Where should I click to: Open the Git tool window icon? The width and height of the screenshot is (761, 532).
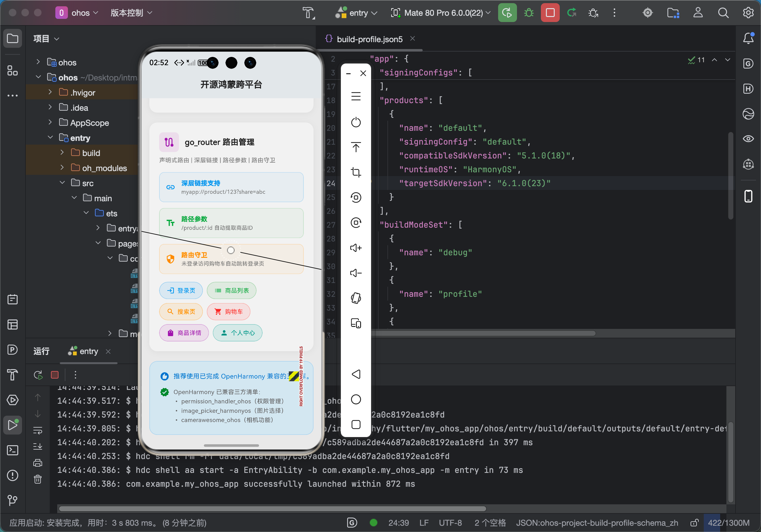(x=13, y=500)
